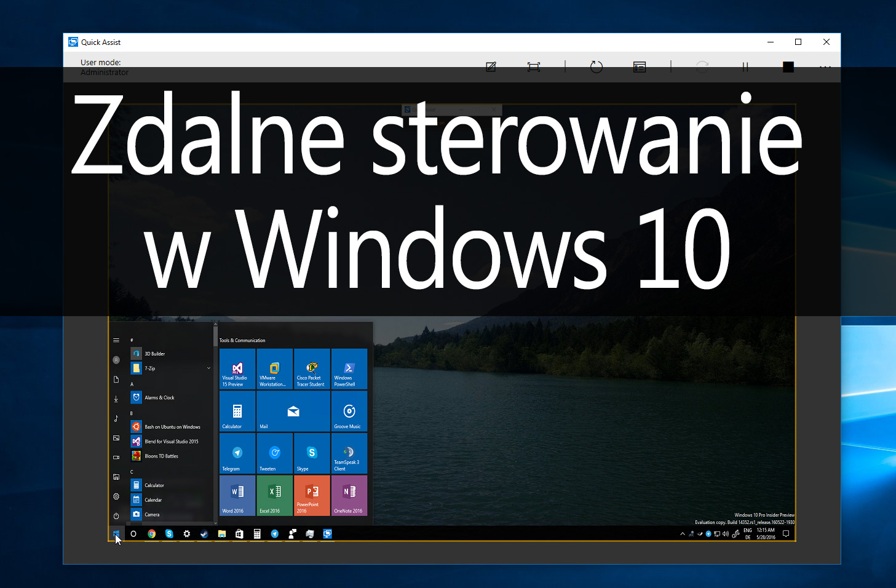Launch 3D Builder from the app list

pyautogui.click(x=170, y=354)
